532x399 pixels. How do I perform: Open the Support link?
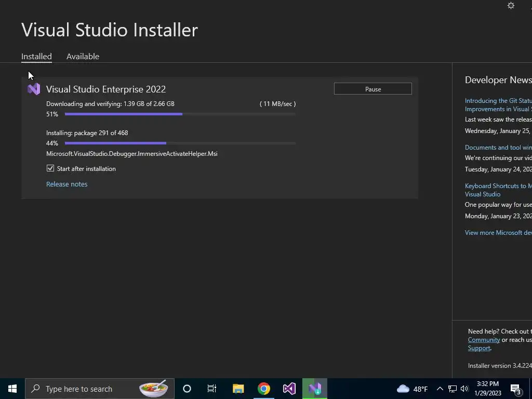(x=479, y=348)
